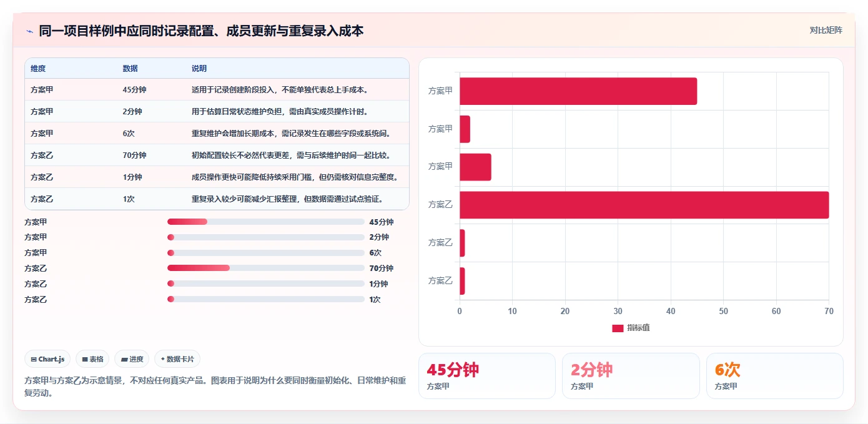The image size is (868, 424).
Task: Click the red legend swatch for 指标值
Action: pyautogui.click(x=618, y=328)
